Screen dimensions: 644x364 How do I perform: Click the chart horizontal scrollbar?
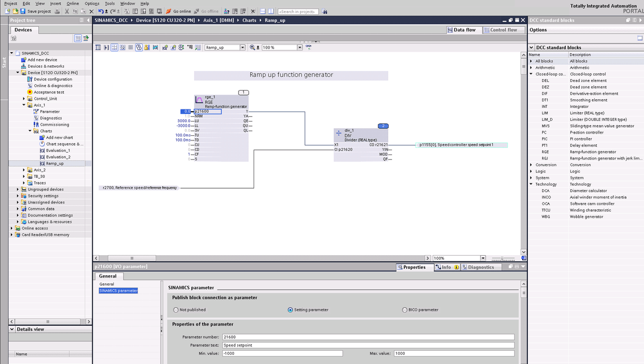(x=132, y=259)
